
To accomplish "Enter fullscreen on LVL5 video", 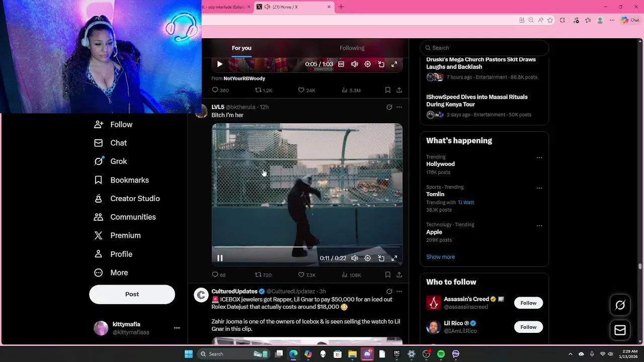I will 394,258.
